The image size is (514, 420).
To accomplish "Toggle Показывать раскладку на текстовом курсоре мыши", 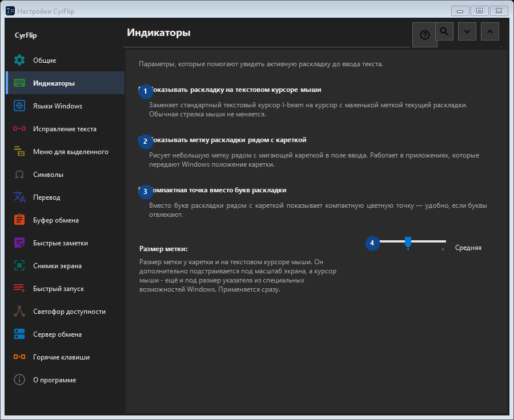I will (230, 90).
